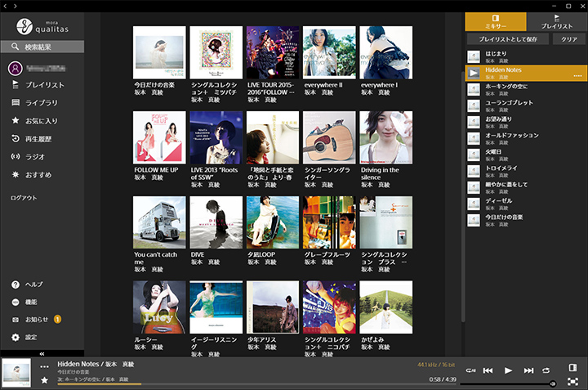
Task: Open the dots menu on Hidden Notes row
Action: pyautogui.click(x=577, y=76)
